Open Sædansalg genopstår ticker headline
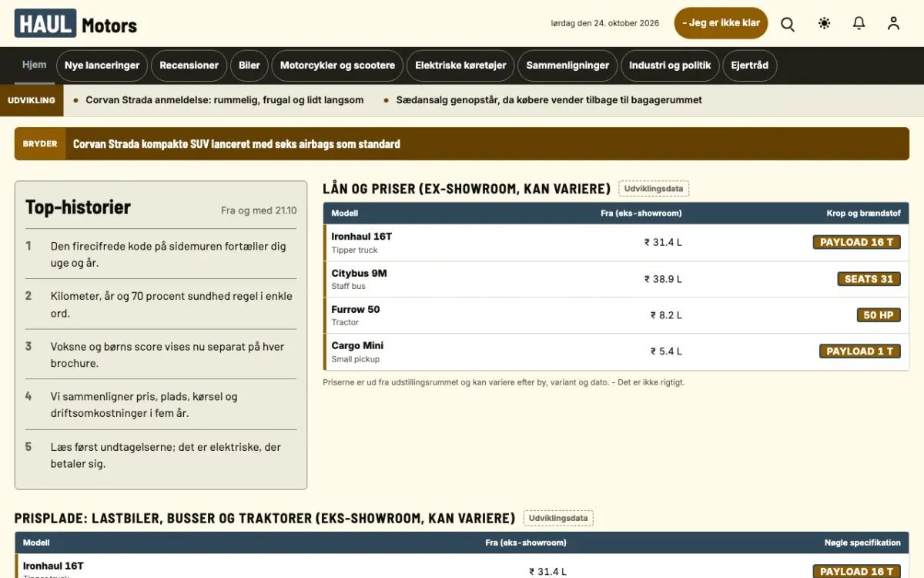The image size is (924, 578). 549,100
